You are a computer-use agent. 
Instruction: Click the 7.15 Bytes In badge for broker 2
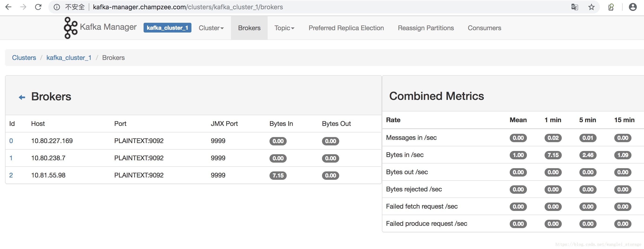[x=278, y=176]
